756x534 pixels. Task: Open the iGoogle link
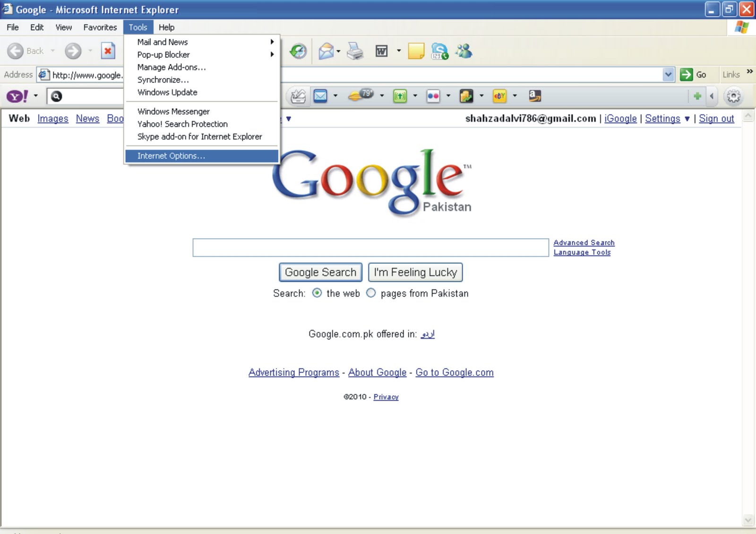coord(620,119)
